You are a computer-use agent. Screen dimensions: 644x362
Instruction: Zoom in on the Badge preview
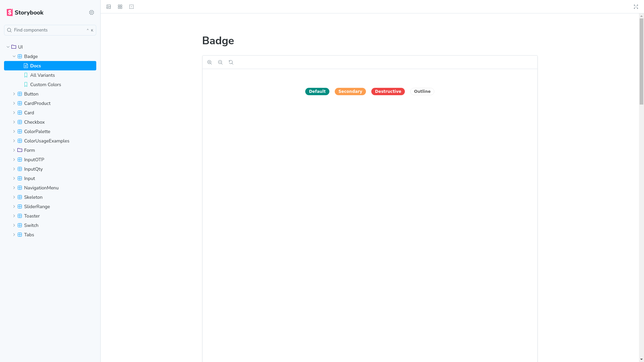coord(210,62)
